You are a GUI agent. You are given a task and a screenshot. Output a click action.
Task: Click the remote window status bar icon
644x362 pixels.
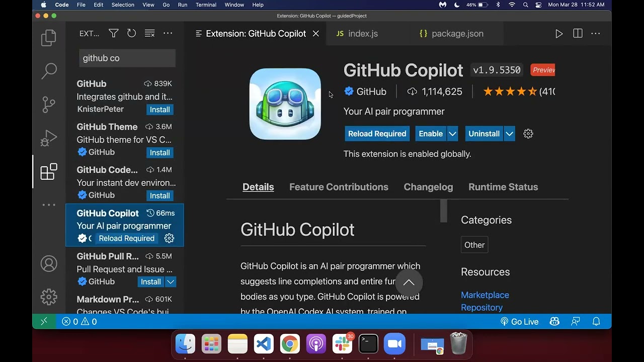pos(44,321)
